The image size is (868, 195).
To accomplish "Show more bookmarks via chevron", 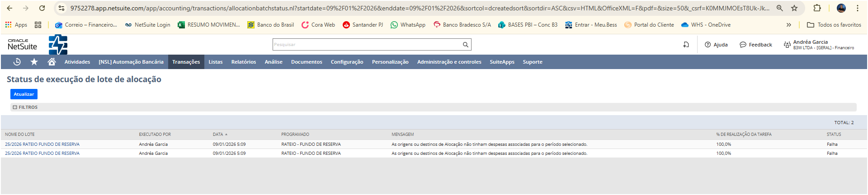I will (789, 25).
